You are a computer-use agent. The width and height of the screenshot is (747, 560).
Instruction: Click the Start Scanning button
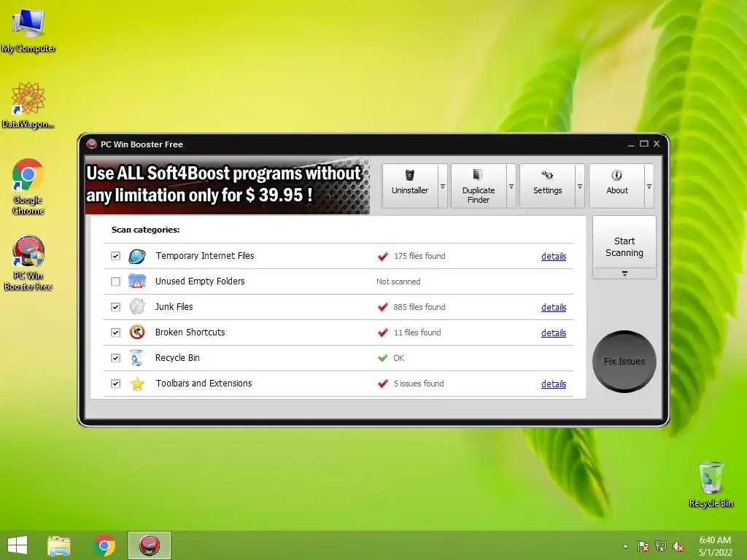tap(624, 242)
